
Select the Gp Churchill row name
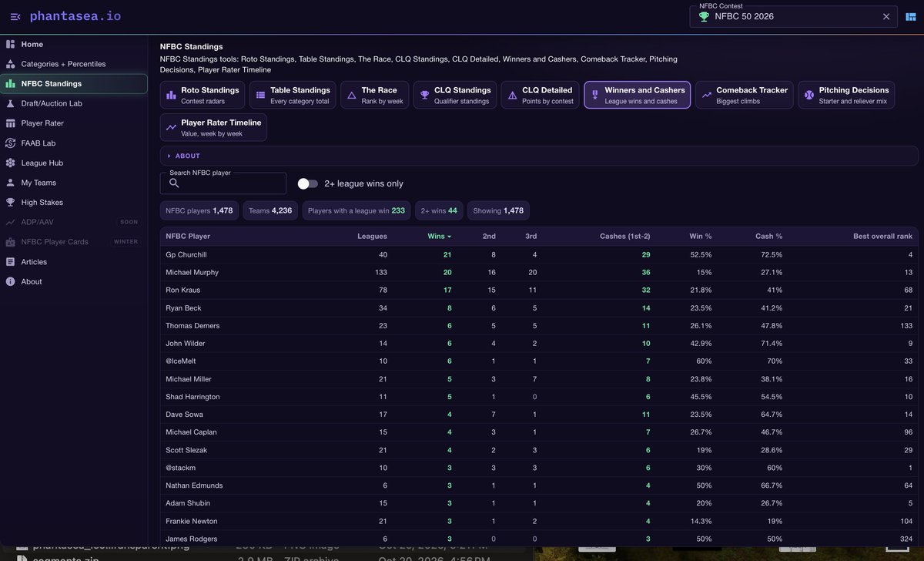click(186, 254)
